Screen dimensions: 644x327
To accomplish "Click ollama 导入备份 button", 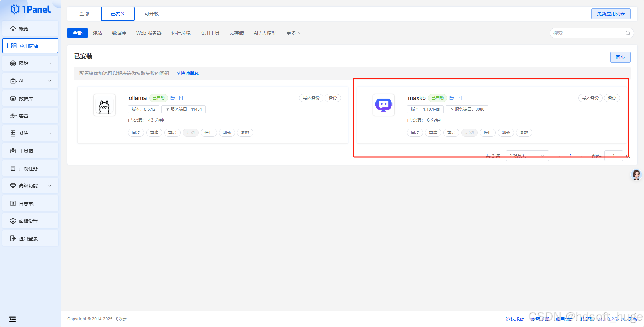I will (311, 98).
